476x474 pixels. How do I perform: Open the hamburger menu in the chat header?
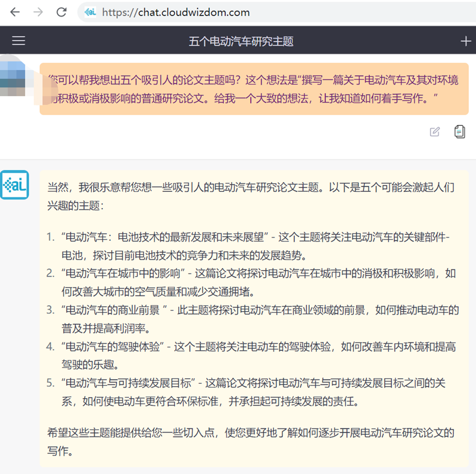(19, 41)
